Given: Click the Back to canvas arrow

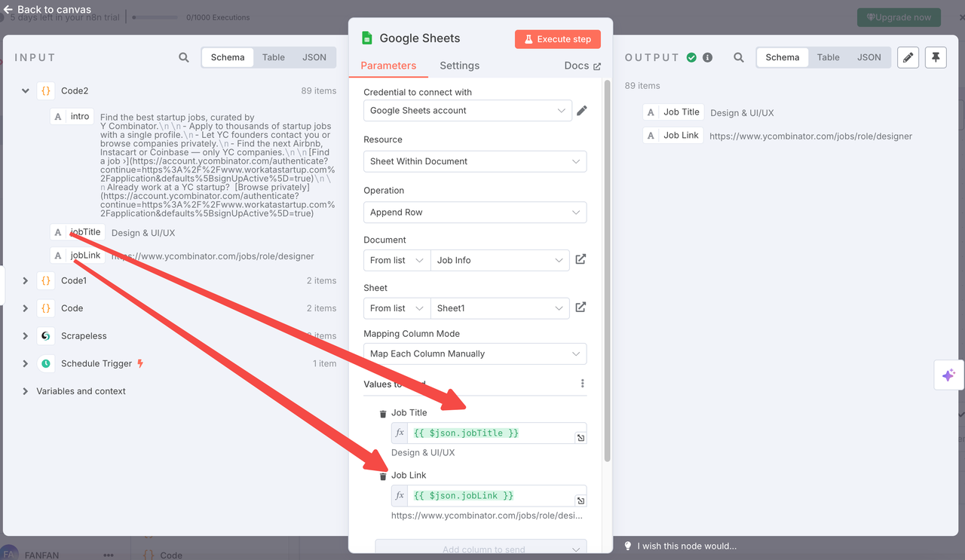Looking at the screenshot, I should 8,10.
